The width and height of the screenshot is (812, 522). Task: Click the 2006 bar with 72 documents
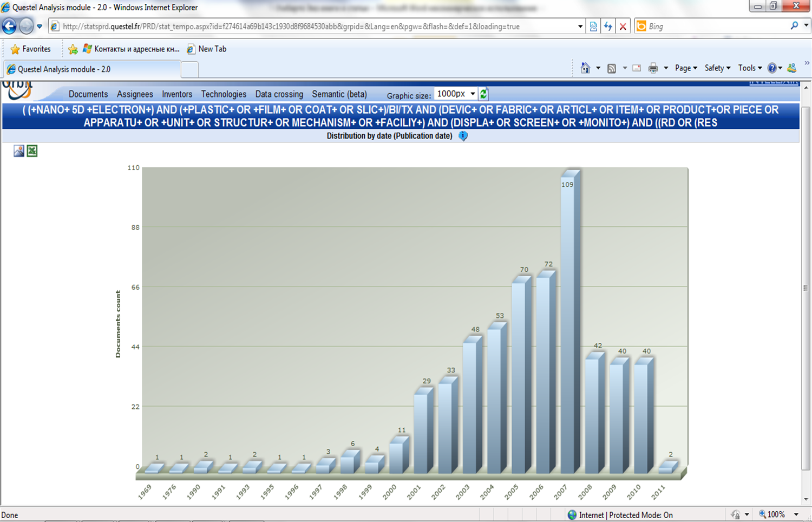(546, 373)
